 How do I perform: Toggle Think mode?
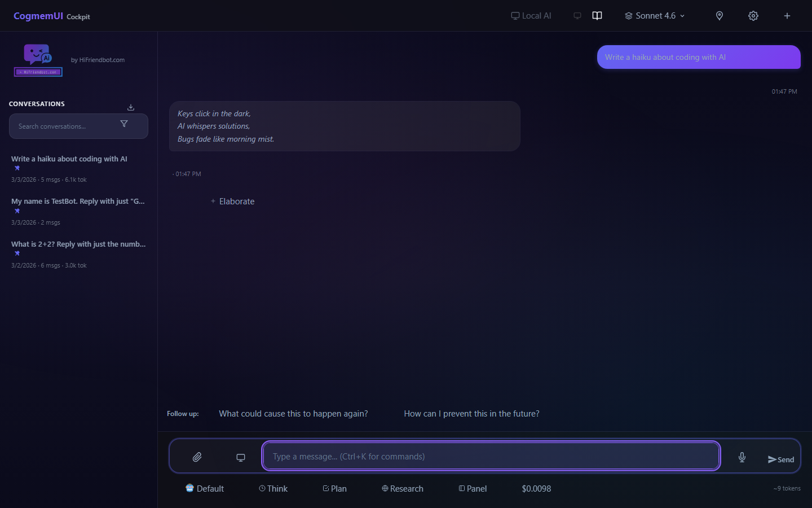point(273,489)
